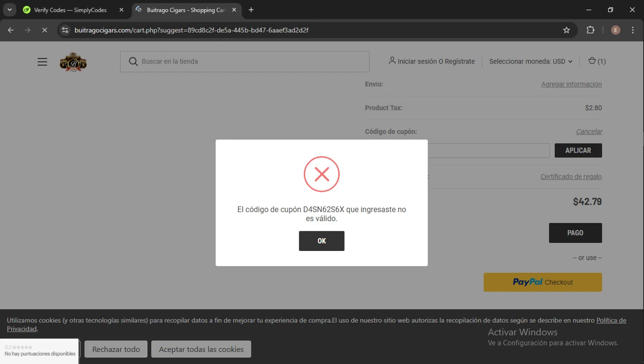Open Certificado de regalo link
644x364 pixels.
(571, 177)
